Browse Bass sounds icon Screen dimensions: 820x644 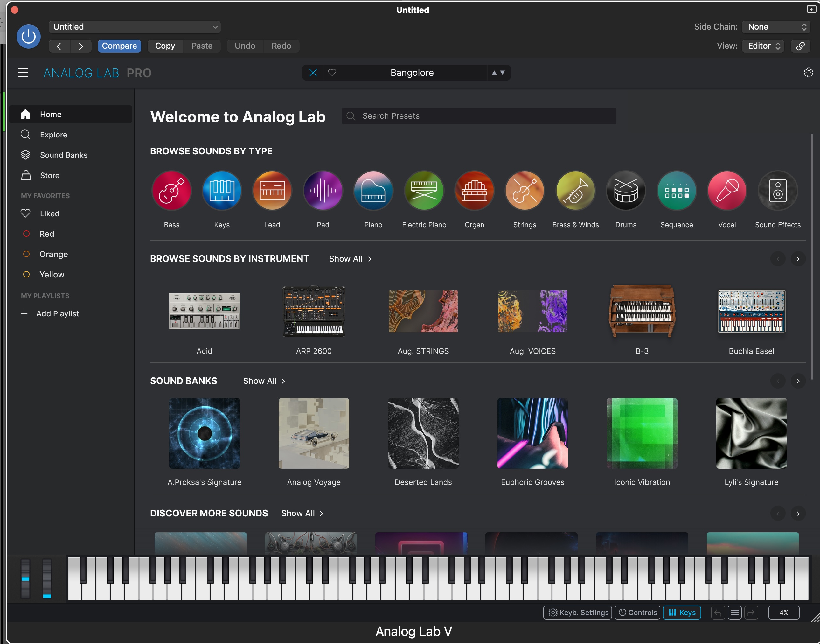171,191
